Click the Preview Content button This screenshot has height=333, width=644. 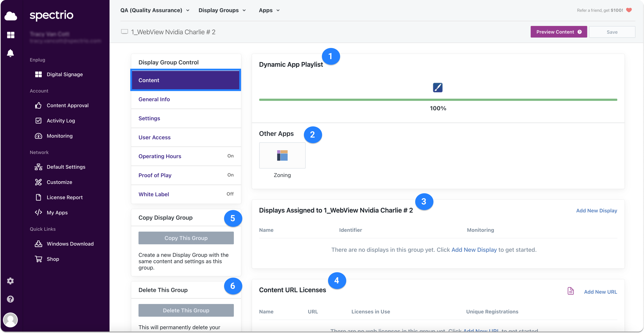558,32
